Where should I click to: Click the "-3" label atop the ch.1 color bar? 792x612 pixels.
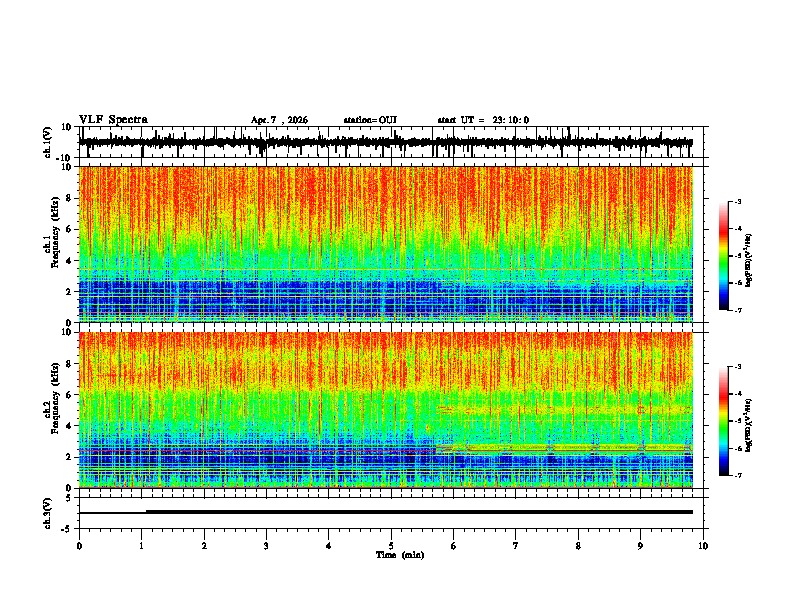click(x=738, y=201)
